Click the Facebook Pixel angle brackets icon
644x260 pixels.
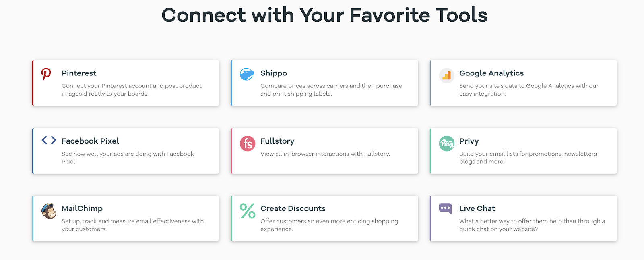(x=48, y=140)
